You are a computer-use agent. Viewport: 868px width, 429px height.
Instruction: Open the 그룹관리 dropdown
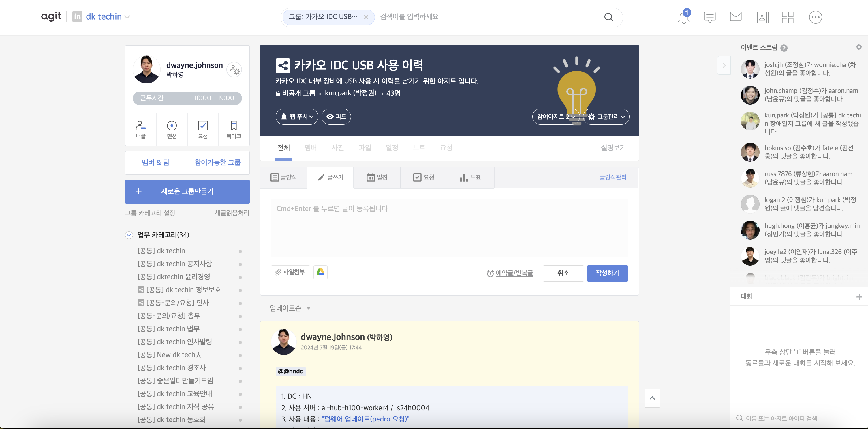606,117
